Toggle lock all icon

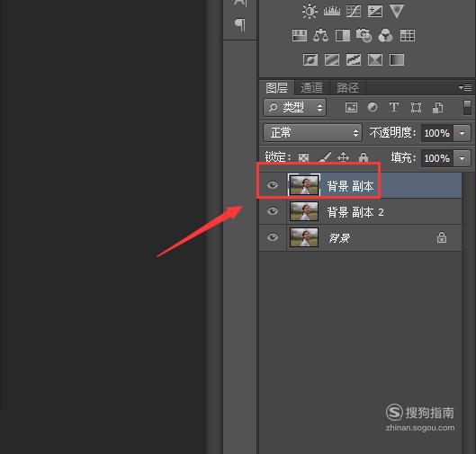pyautogui.click(x=363, y=157)
